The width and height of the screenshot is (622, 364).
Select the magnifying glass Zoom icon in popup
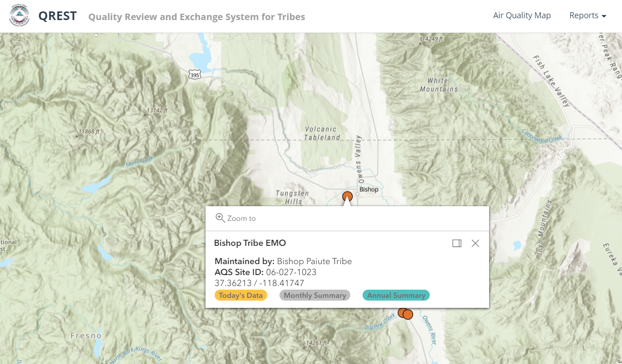[x=221, y=218]
